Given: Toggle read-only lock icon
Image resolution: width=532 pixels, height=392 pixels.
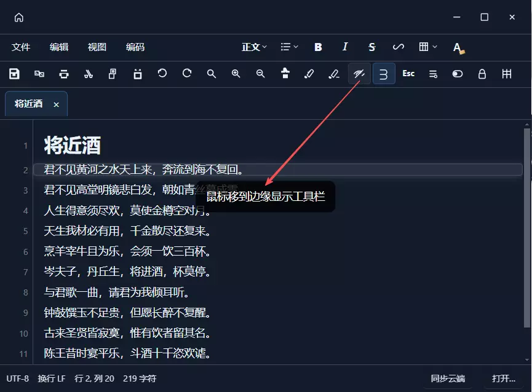Looking at the screenshot, I should (x=482, y=74).
